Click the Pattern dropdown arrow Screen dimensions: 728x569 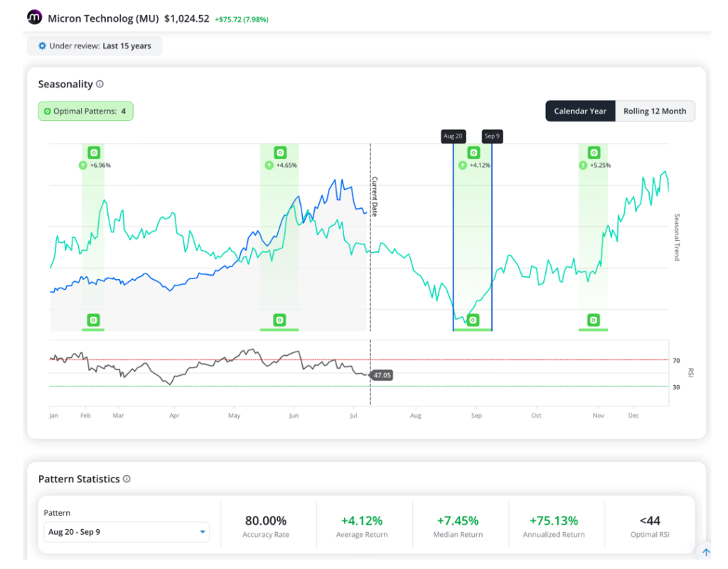pos(203,532)
